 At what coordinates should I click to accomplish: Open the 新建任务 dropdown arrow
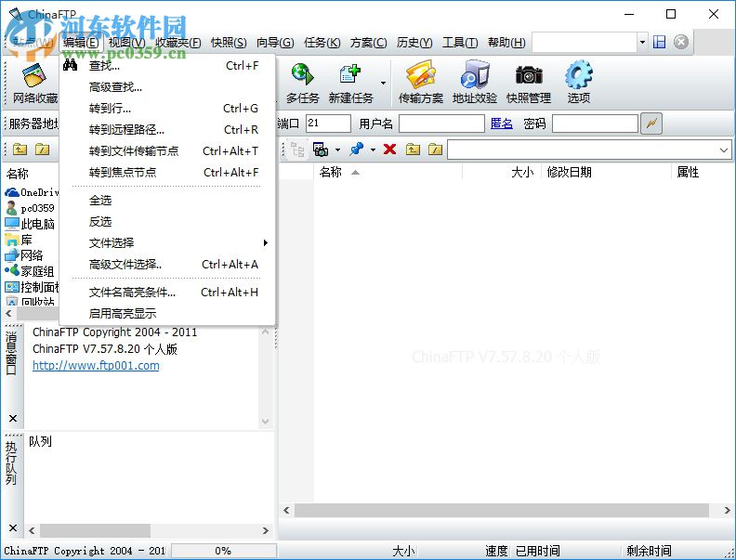(383, 83)
